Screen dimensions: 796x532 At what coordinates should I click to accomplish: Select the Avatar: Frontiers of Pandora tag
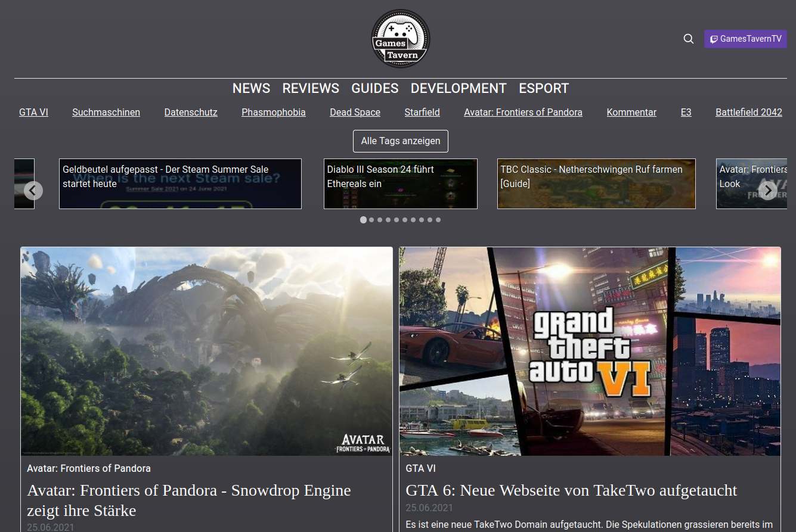coord(523,112)
